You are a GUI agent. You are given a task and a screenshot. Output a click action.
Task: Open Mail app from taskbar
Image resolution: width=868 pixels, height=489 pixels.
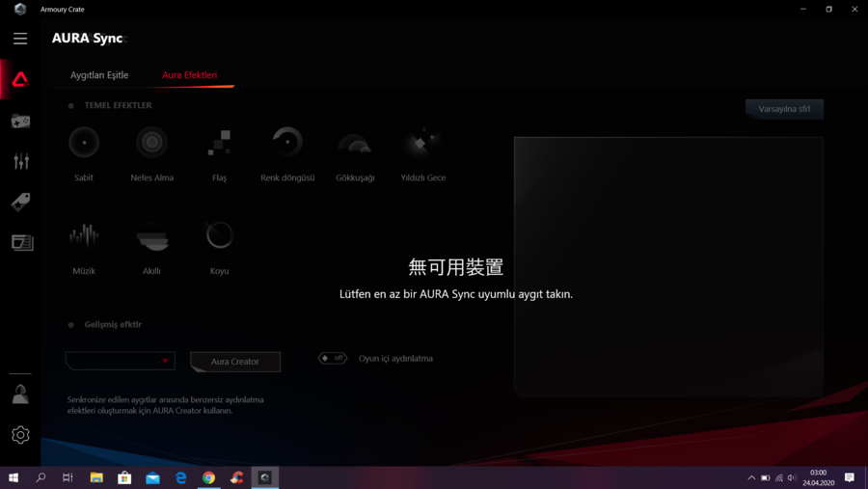click(x=152, y=477)
